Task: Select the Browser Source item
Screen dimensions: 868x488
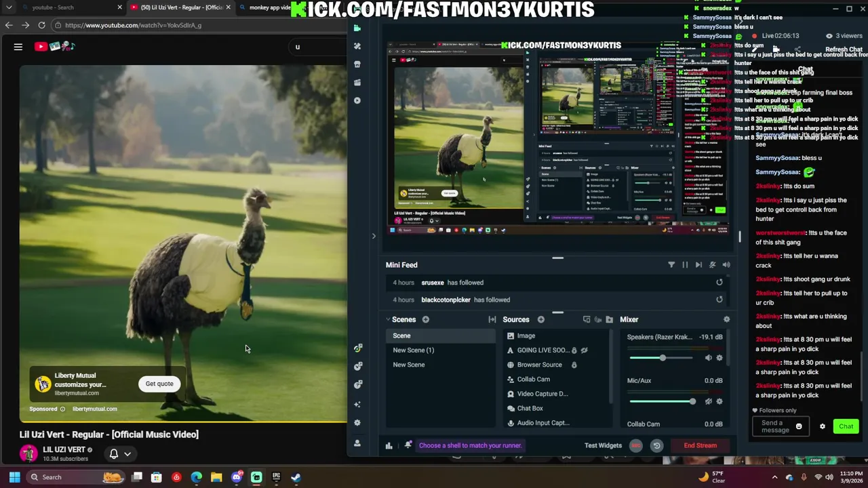Action: (539, 365)
